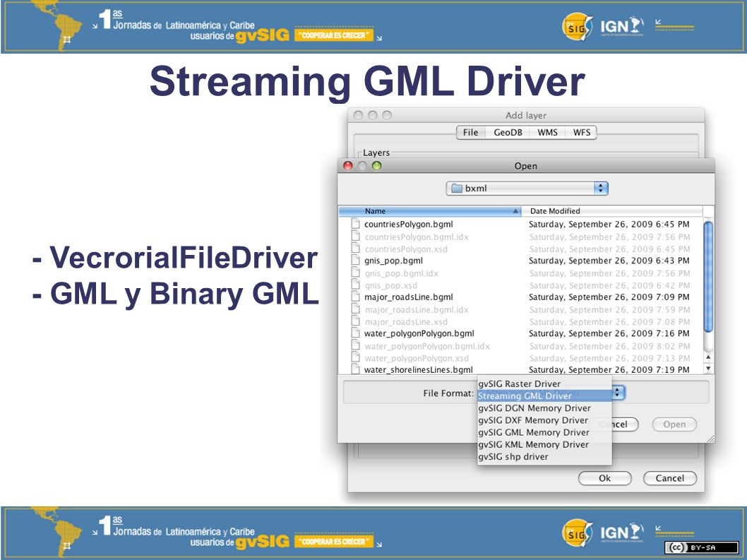This screenshot has width=747, height=560.
Task: Click the date 7:19 PM of water_shorelinesLines.bgml
Action: pyautogui.click(x=609, y=370)
